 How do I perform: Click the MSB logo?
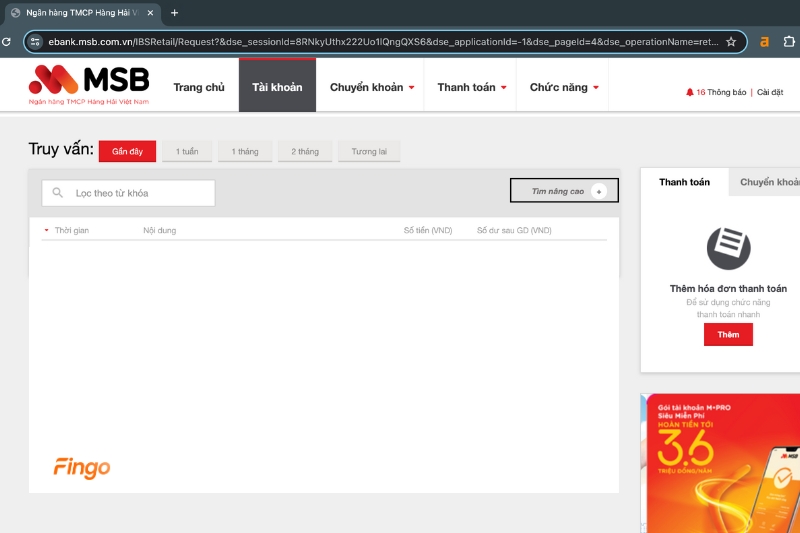pos(89,85)
